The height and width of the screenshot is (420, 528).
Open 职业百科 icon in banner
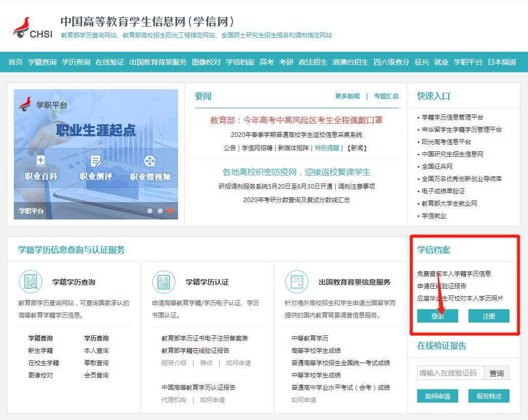(41, 168)
